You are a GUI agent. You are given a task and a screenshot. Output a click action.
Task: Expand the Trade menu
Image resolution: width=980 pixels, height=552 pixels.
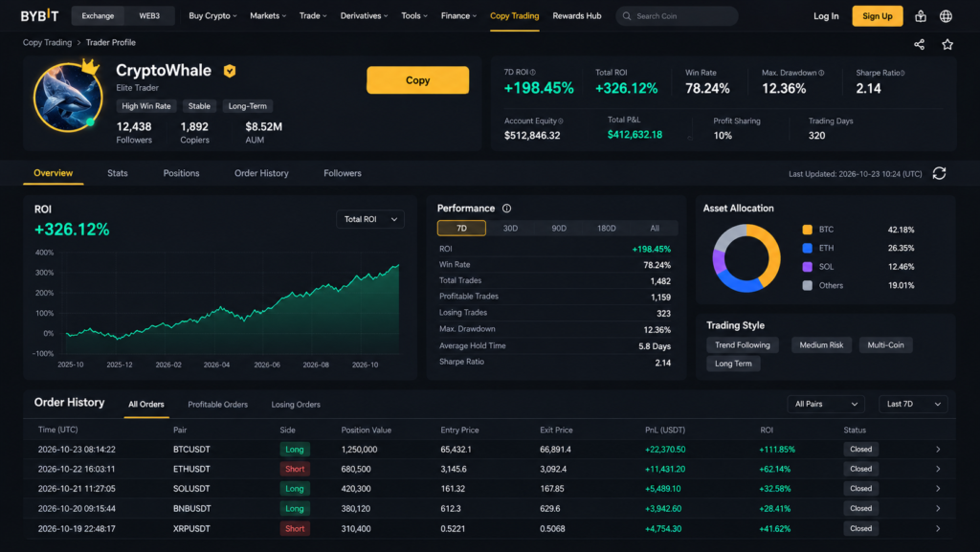pos(313,16)
